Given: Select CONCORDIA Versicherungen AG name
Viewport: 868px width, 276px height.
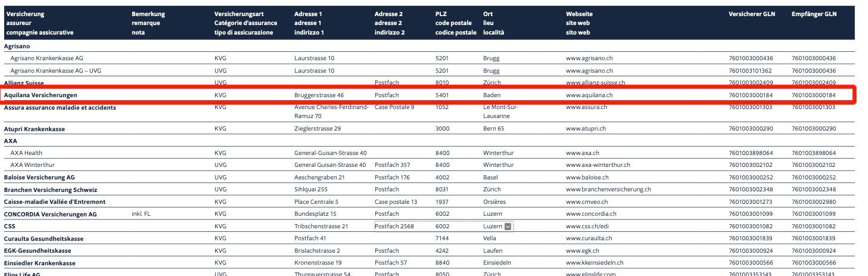Looking at the screenshot, I should point(51,214).
